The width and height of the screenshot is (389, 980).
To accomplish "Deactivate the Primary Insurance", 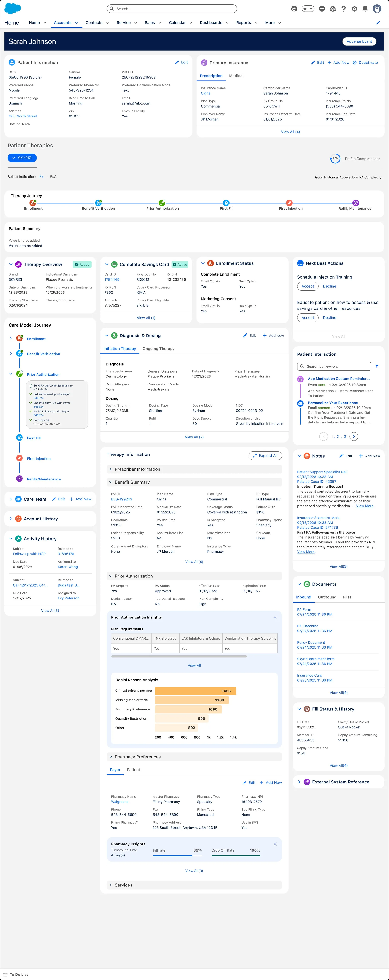I will (x=365, y=63).
